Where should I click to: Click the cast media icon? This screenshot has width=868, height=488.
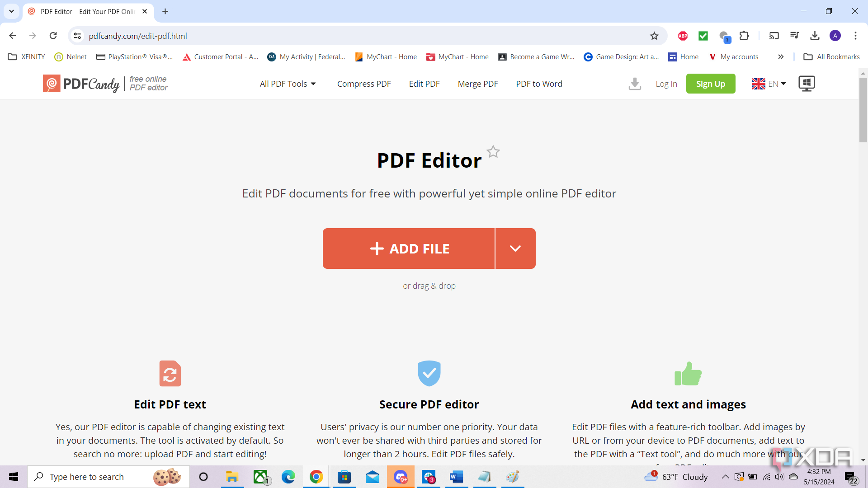[774, 36]
